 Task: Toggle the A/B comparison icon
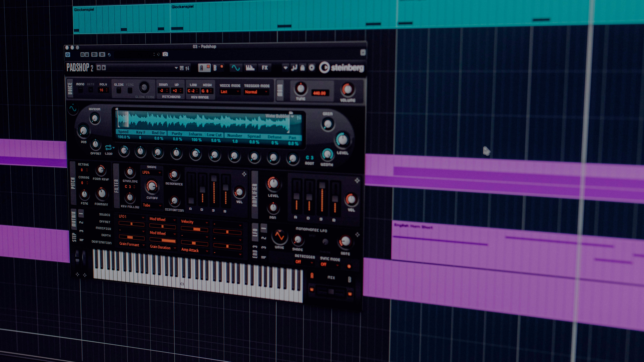pyautogui.click(x=94, y=54)
